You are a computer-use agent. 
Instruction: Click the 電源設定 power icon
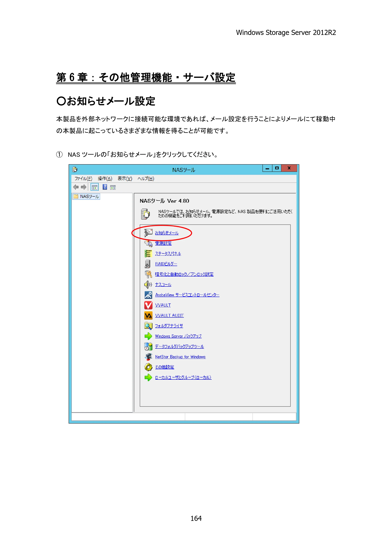[x=148, y=243]
